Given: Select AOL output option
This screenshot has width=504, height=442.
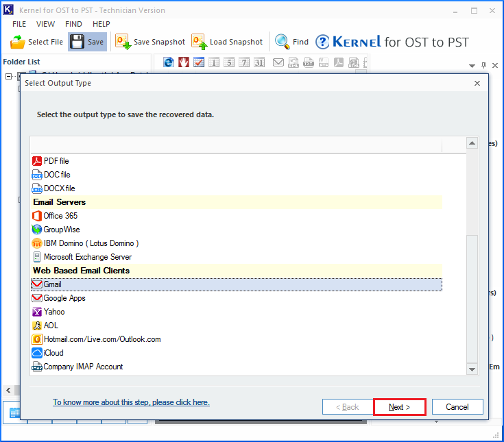Looking at the screenshot, I should 237,326.
